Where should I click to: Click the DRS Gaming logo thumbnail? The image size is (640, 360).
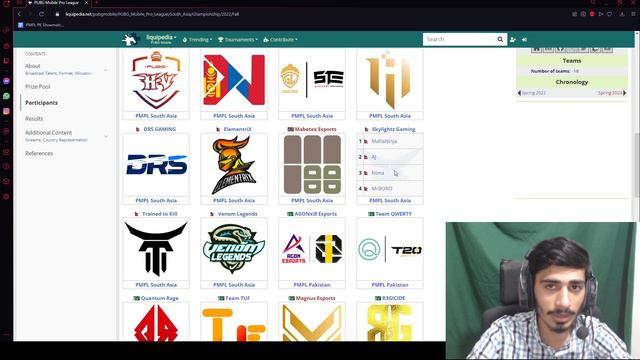pos(156,164)
